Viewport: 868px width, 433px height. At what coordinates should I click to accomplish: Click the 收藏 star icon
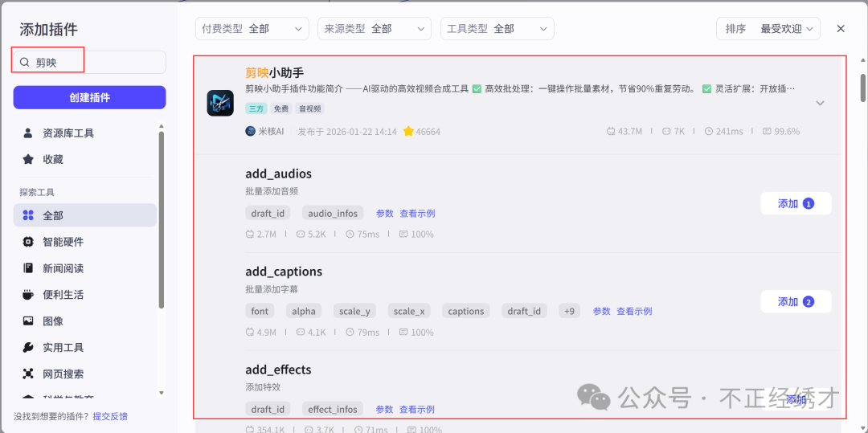(27, 159)
